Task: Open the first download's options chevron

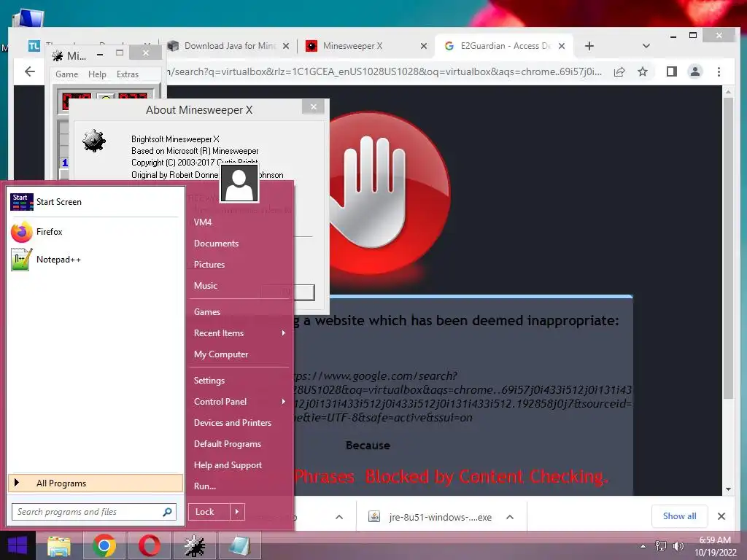Action: tap(339, 517)
